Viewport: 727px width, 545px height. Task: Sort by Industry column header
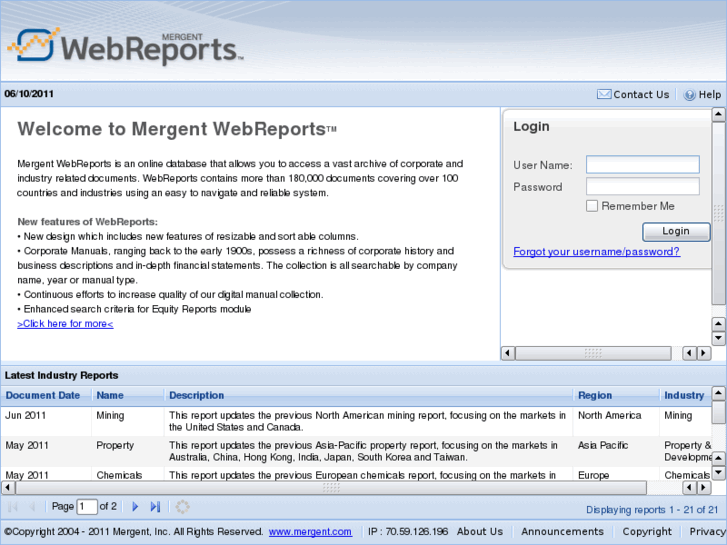click(685, 395)
